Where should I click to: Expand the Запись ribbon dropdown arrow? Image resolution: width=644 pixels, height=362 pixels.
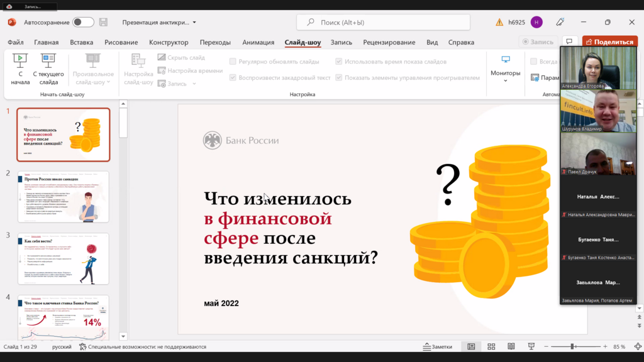[194, 84]
